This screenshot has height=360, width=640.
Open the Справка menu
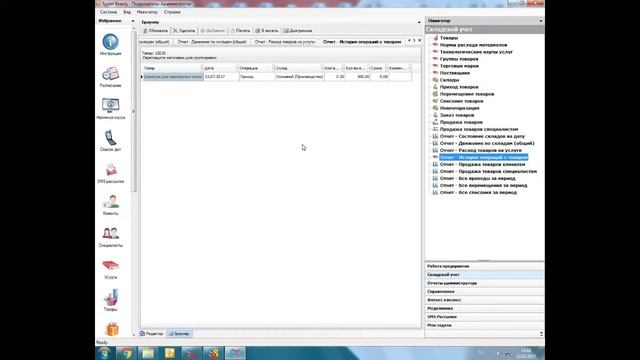click(172, 12)
